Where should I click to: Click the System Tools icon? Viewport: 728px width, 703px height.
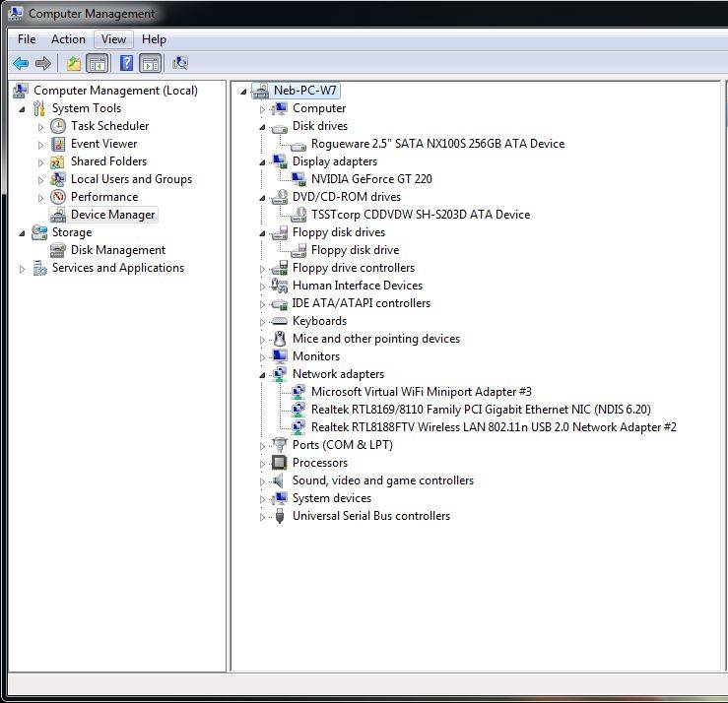[x=39, y=108]
